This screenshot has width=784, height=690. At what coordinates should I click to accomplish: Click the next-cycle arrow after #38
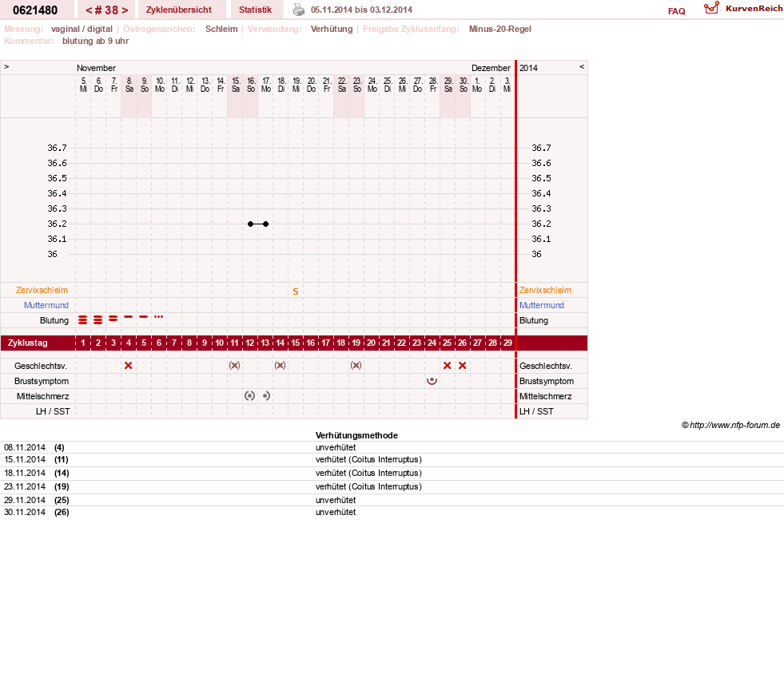pos(125,10)
